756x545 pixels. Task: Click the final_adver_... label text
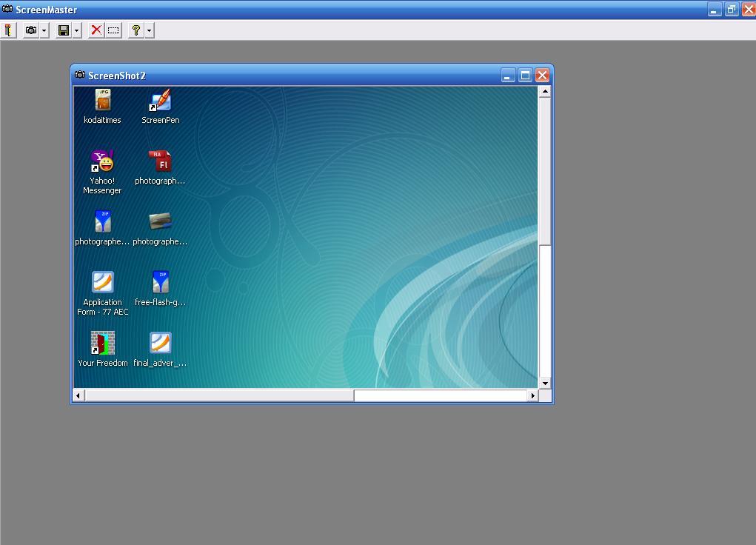160,363
